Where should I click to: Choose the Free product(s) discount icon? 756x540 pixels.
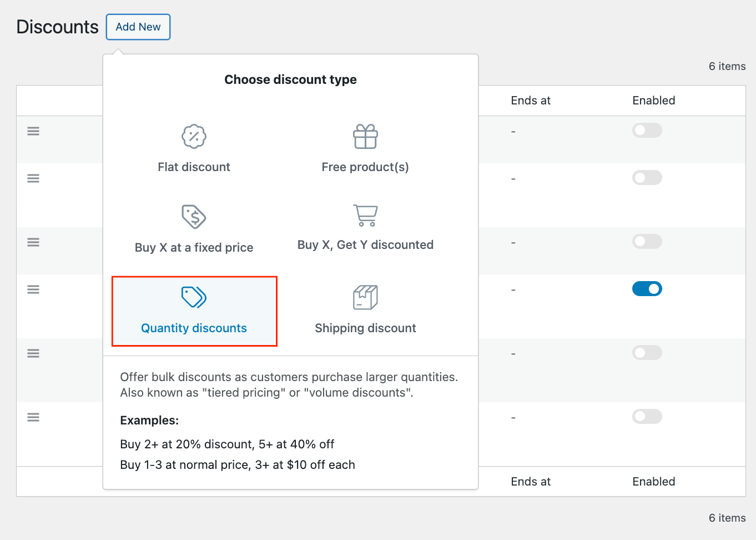coord(365,137)
